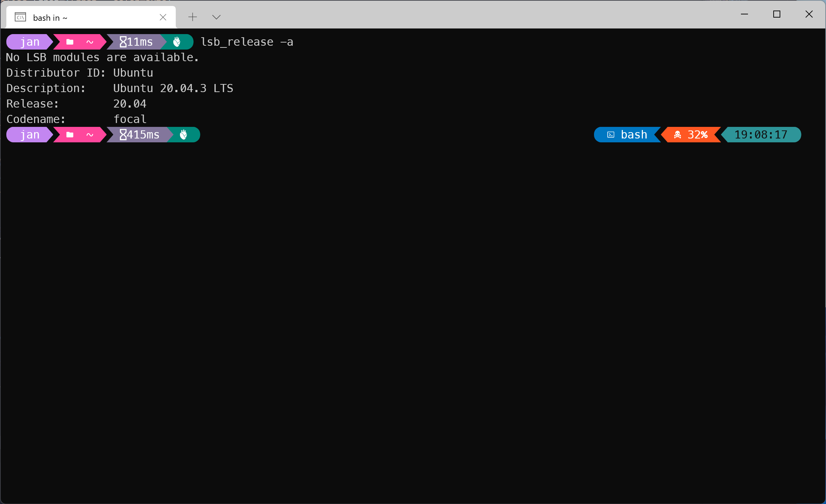Image resolution: width=826 pixels, height=504 pixels.
Task: Click the tilde home directory segment
Action: (x=91, y=41)
